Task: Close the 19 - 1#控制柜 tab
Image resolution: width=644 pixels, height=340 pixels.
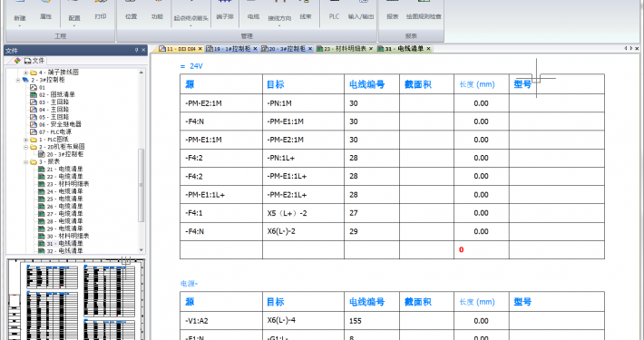Action: 255,49
